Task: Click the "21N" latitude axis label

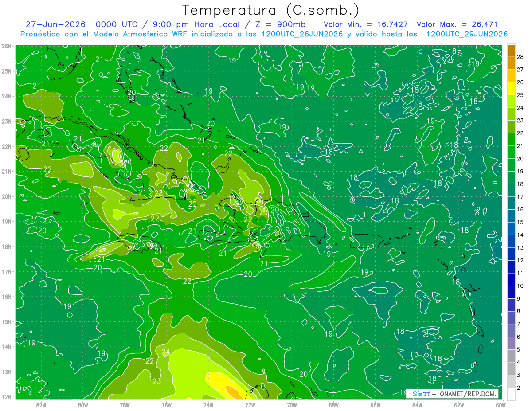Action: (x=6, y=171)
